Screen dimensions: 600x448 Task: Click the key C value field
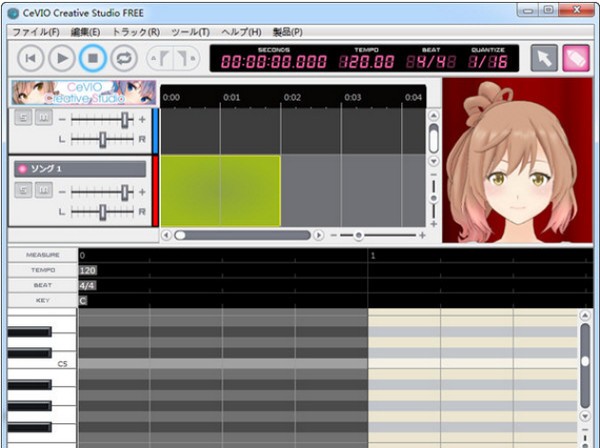point(83,301)
